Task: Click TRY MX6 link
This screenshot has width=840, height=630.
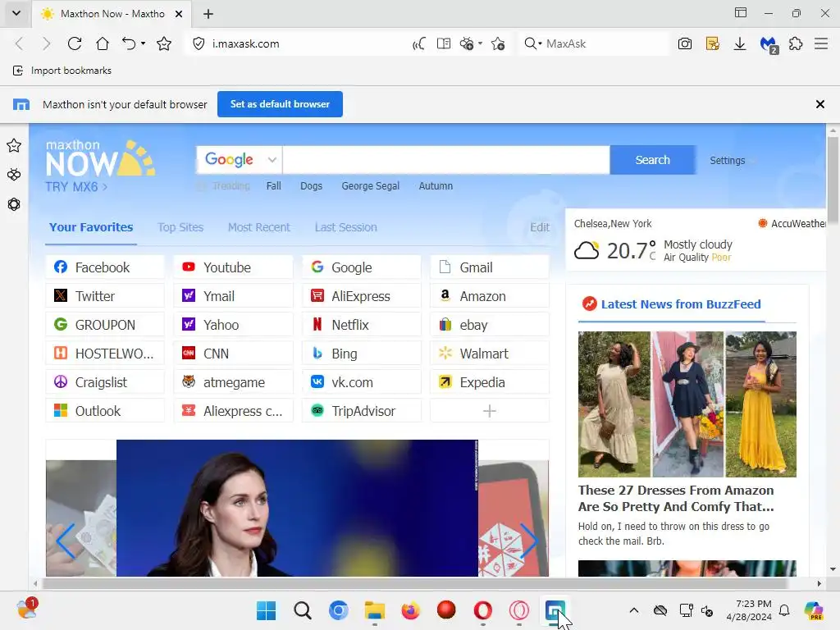Action: [x=76, y=187]
